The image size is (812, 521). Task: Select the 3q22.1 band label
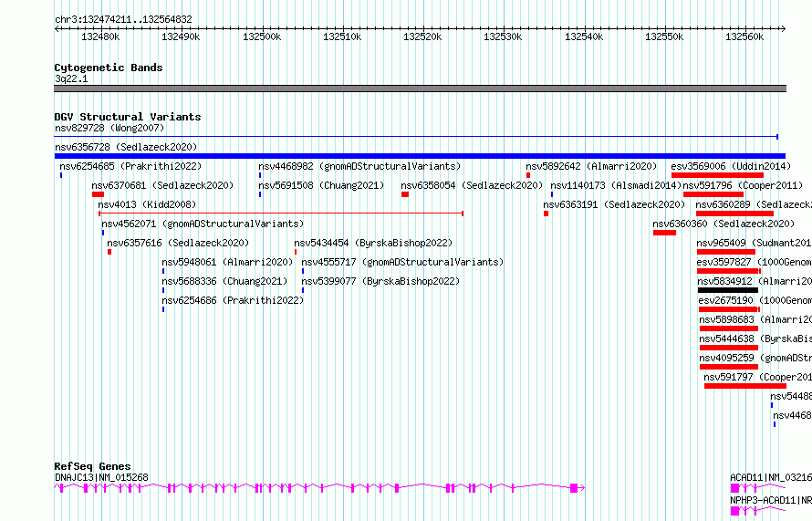(x=71, y=78)
